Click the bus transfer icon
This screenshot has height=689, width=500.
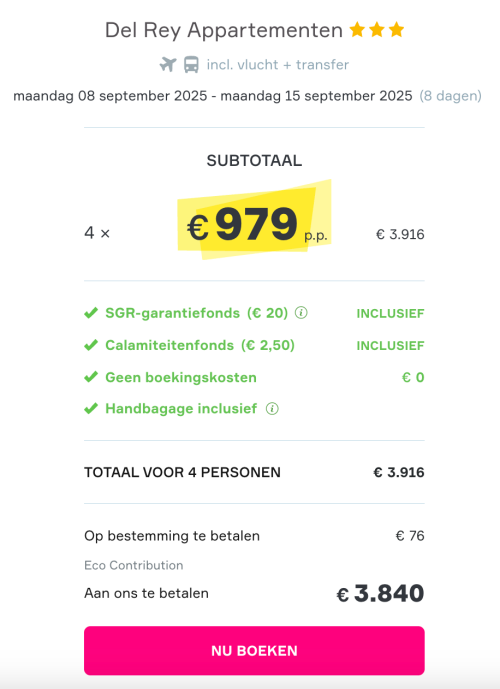[191, 65]
